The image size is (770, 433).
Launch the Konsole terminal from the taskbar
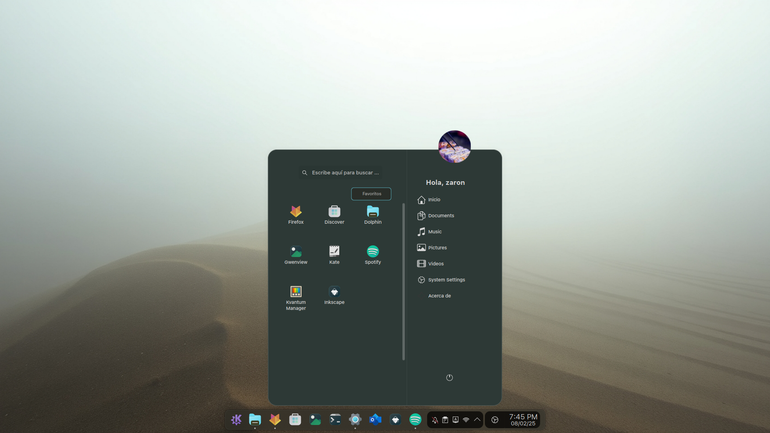coord(335,419)
